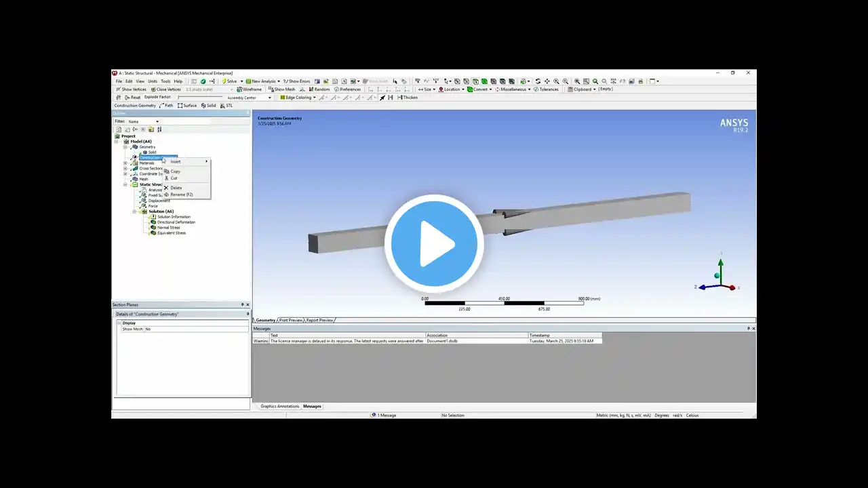The width and height of the screenshot is (868, 488).
Task: Switch to the Print Preview tab
Action: coord(291,320)
